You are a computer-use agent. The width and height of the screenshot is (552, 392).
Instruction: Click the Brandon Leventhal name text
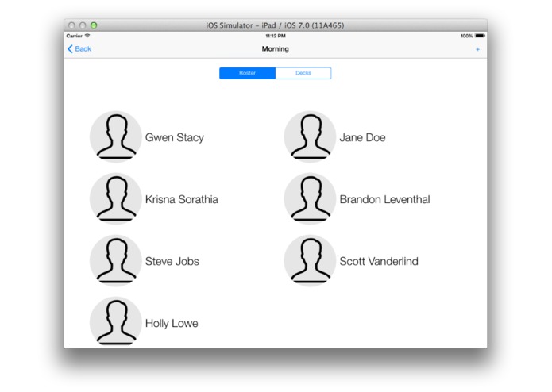pyautogui.click(x=384, y=199)
